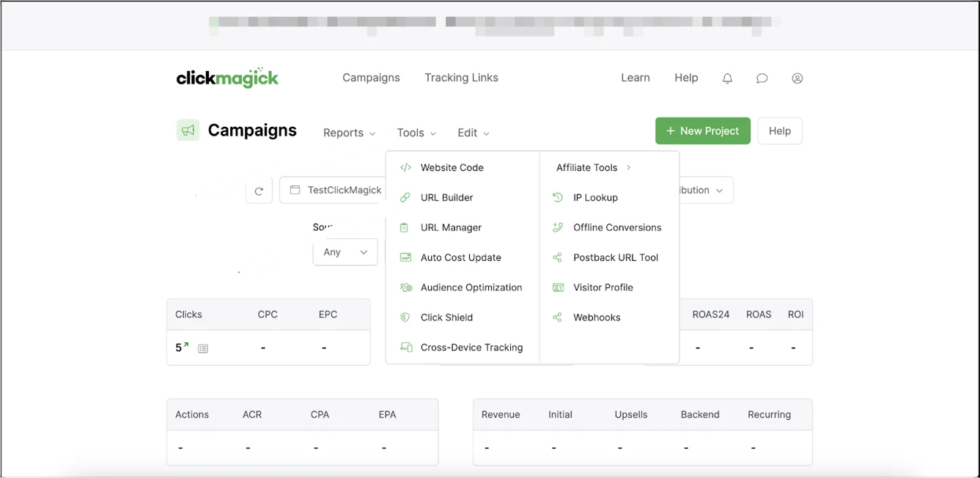Expand the Affiliate Tools submenu
Image resolution: width=980 pixels, height=478 pixels.
[x=586, y=167]
